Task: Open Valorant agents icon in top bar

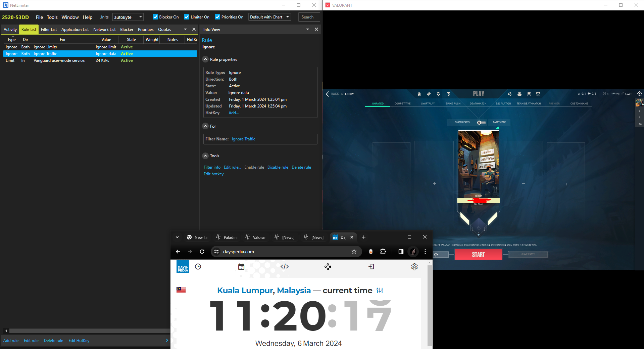Action: (438, 94)
